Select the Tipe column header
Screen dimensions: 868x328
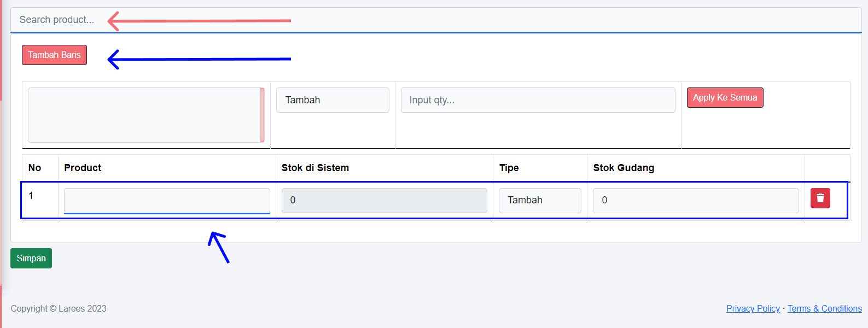pyautogui.click(x=509, y=168)
